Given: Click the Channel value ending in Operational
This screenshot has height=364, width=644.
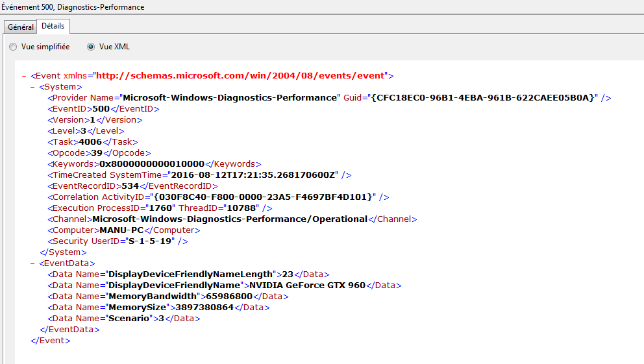Looking at the screenshot, I should pyautogui.click(x=230, y=219).
